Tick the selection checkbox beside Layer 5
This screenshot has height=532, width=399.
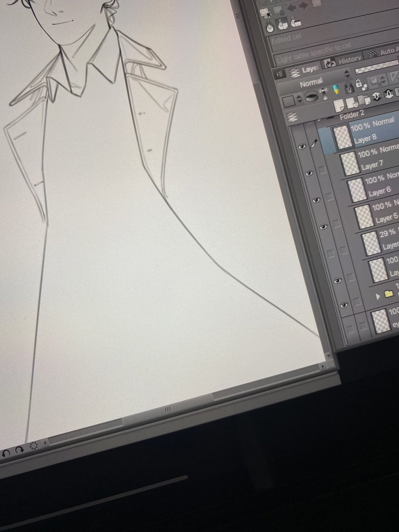pyautogui.click(x=336, y=223)
